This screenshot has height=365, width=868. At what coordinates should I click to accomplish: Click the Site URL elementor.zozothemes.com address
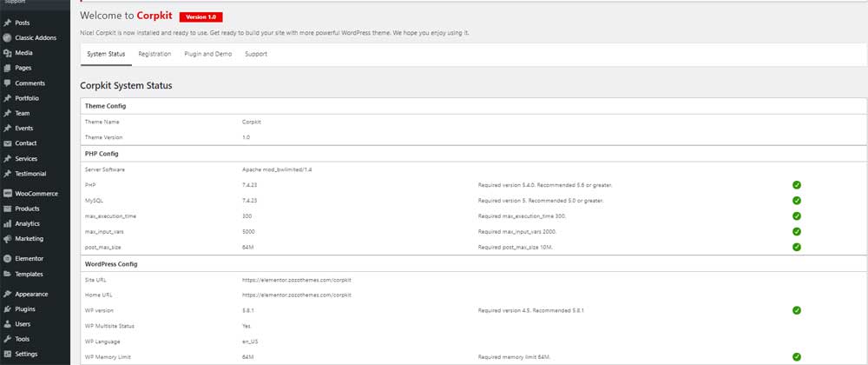(x=296, y=279)
